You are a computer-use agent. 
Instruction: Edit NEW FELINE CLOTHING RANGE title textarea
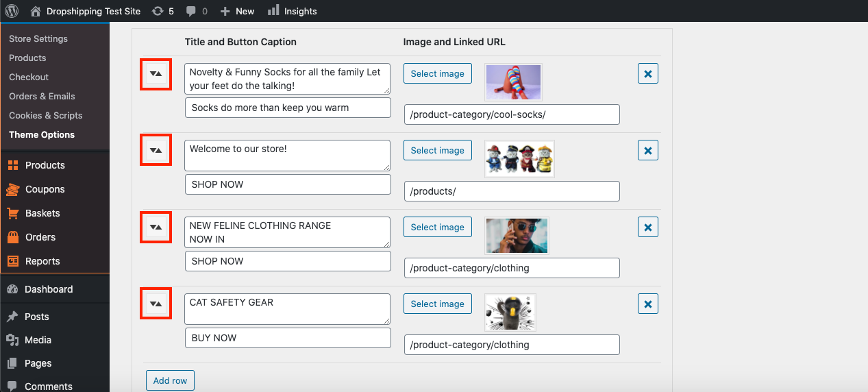[288, 232]
